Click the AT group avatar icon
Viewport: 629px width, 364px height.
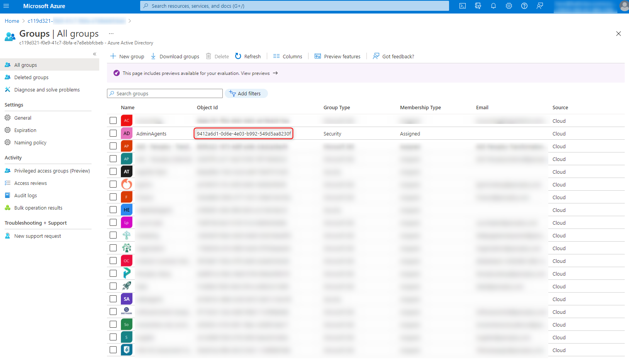127,171
